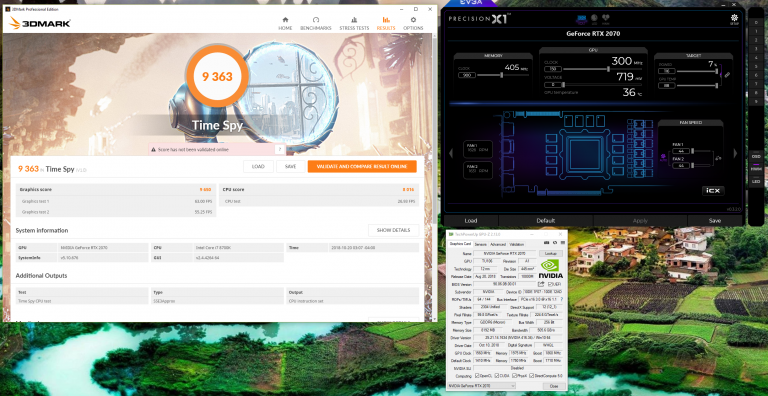768x396 pixels.
Task: Click the 9 363 score circle
Action: pos(217,76)
